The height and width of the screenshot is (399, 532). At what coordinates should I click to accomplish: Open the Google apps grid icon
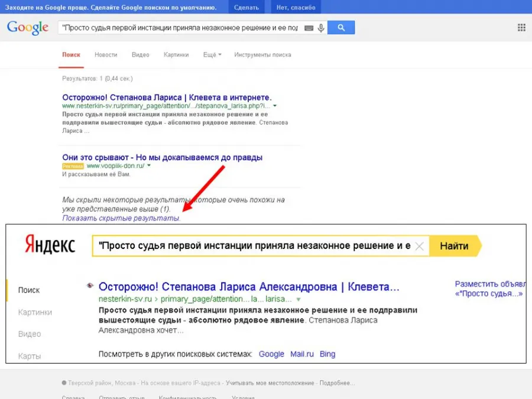click(521, 27)
